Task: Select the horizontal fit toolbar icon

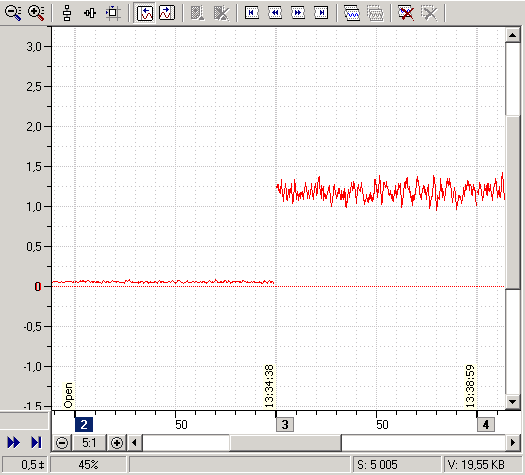Action: pyautogui.click(x=90, y=13)
